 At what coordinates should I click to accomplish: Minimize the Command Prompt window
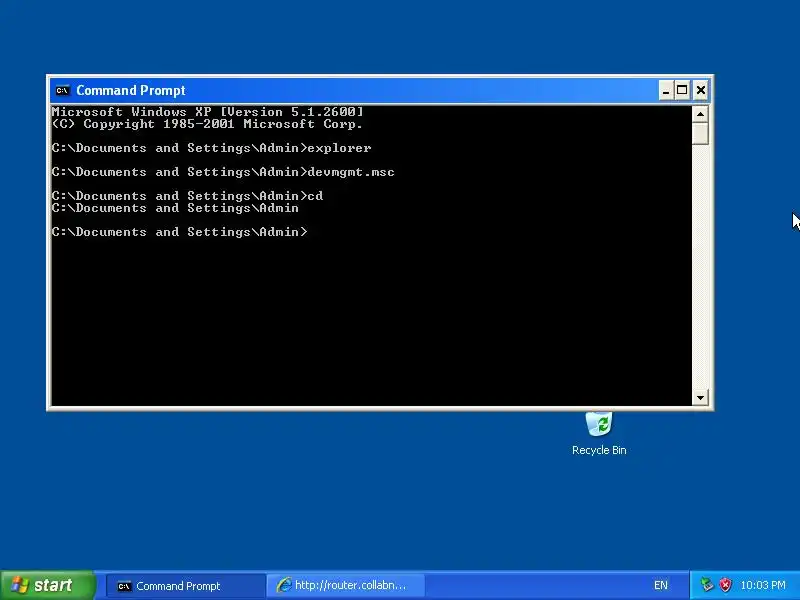(665, 91)
